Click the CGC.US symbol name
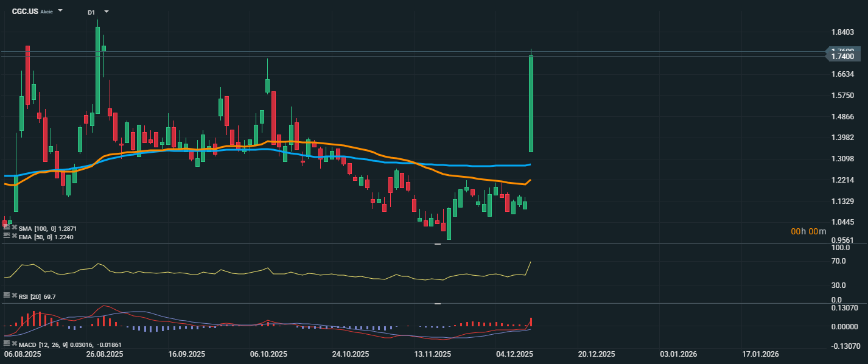 25,12
